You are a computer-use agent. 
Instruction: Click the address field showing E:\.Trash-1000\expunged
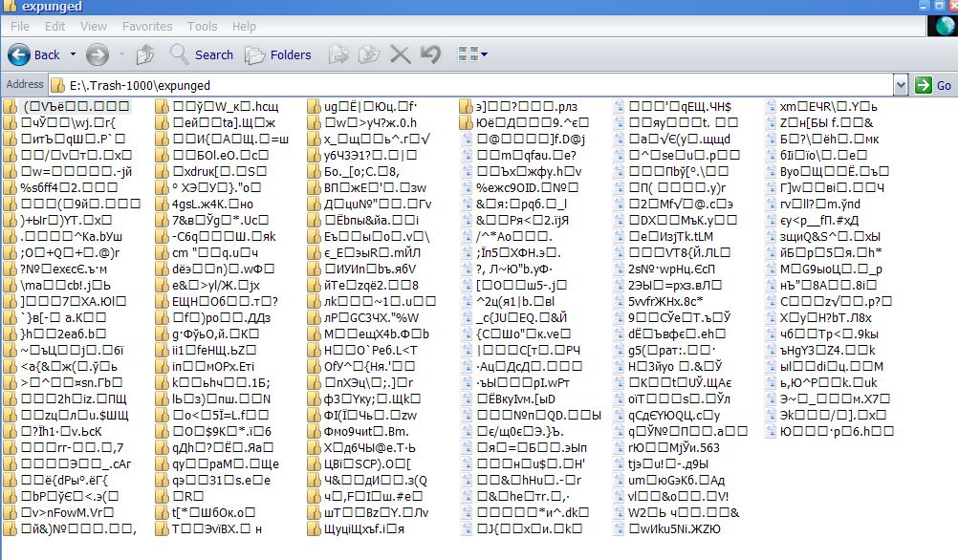click(470, 85)
